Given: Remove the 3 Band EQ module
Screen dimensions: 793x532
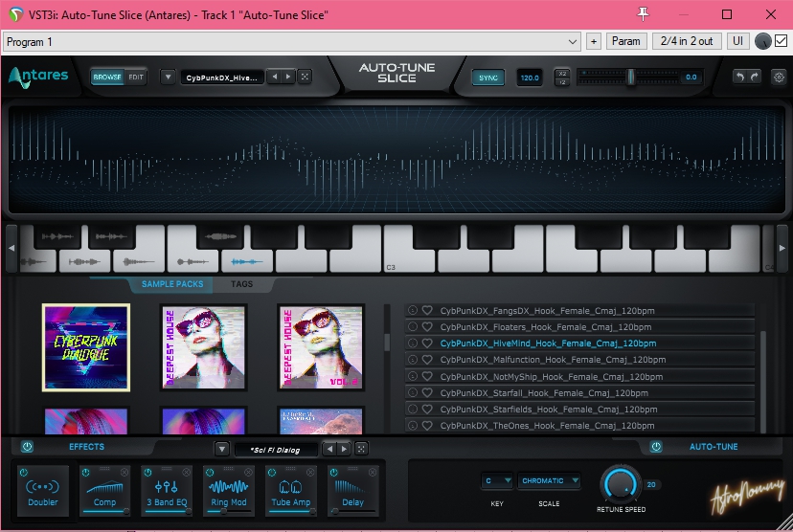Looking at the screenshot, I should tap(187, 472).
